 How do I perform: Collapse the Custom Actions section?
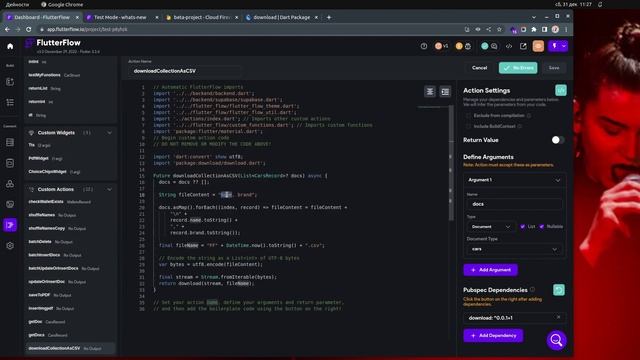pyautogui.click(x=109, y=190)
